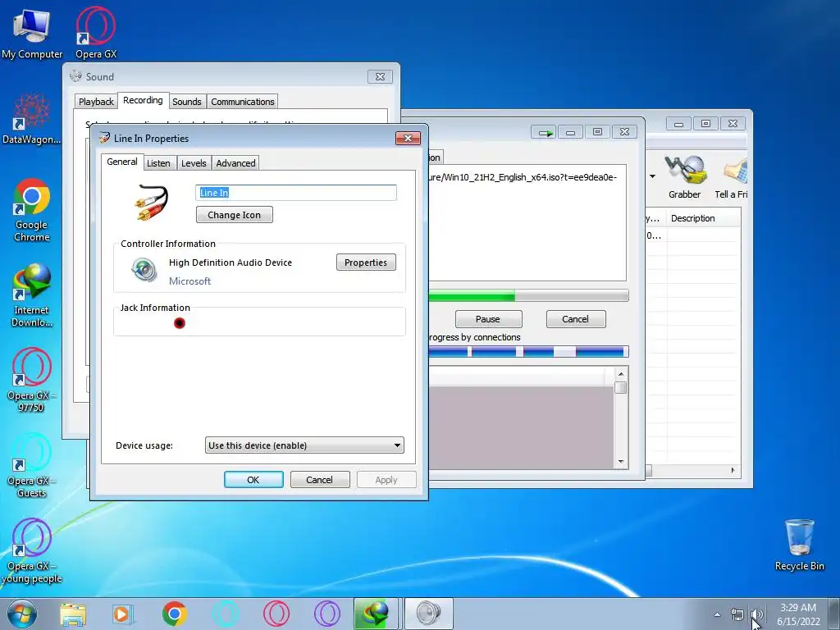The width and height of the screenshot is (840, 630).
Task: Show hidden tray icons arrow
Action: point(717,614)
